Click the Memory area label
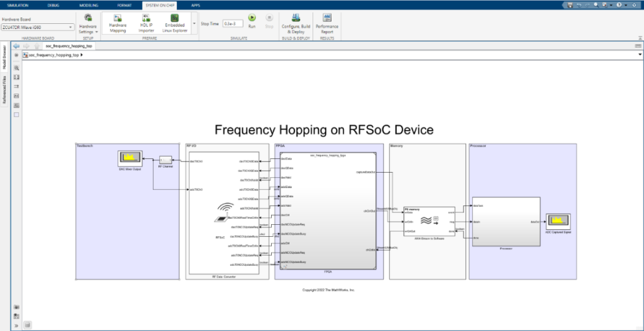 [x=396, y=146]
